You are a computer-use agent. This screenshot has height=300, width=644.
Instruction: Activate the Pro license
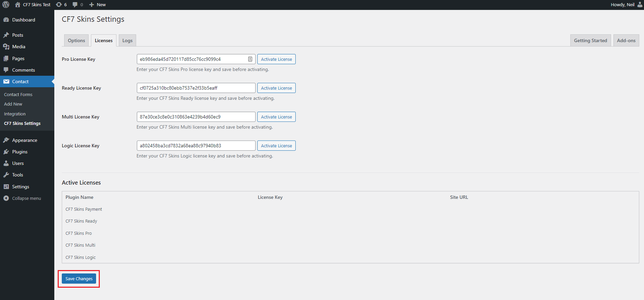coord(276,59)
